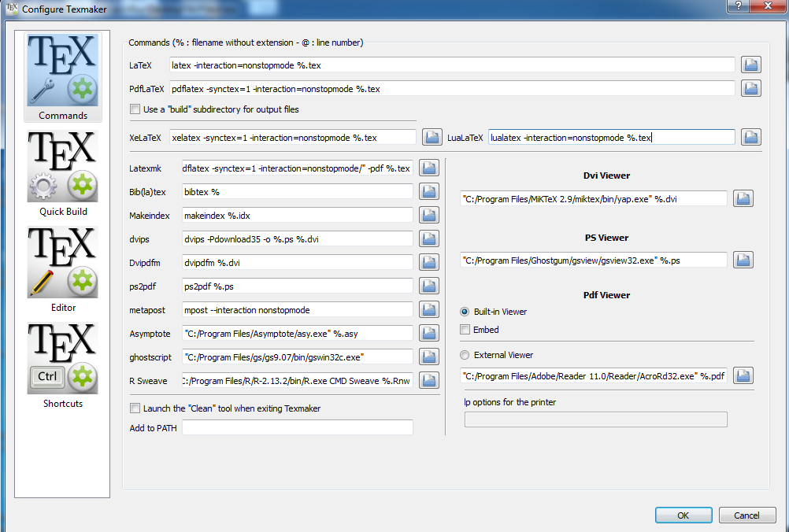
Task: Click into the PS Viewer path field
Action: [x=594, y=260]
